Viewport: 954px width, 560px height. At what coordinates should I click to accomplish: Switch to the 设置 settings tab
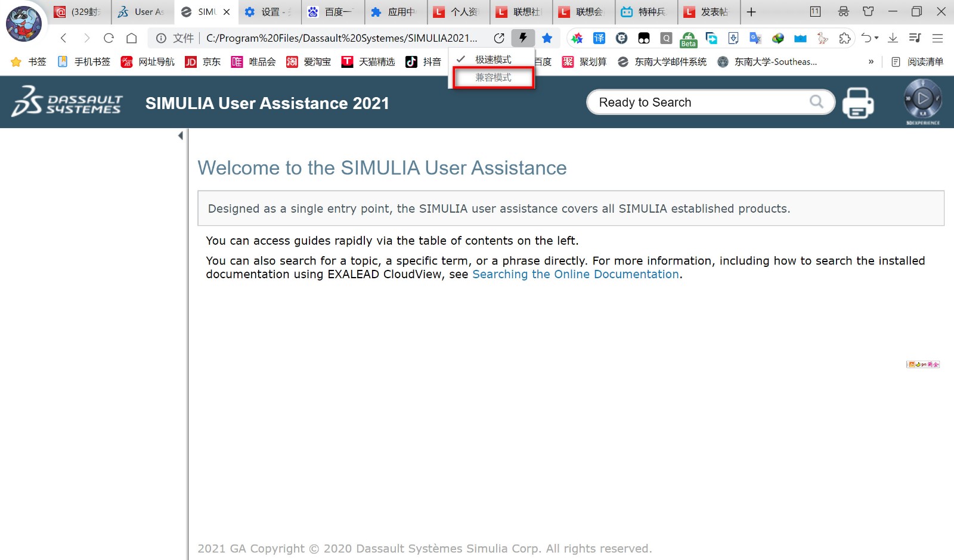[x=270, y=12]
